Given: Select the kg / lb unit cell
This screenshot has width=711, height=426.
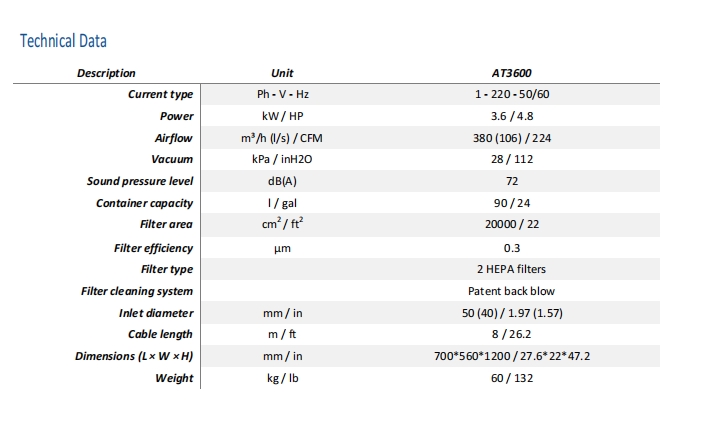Looking at the screenshot, I should click(x=282, y=378).
